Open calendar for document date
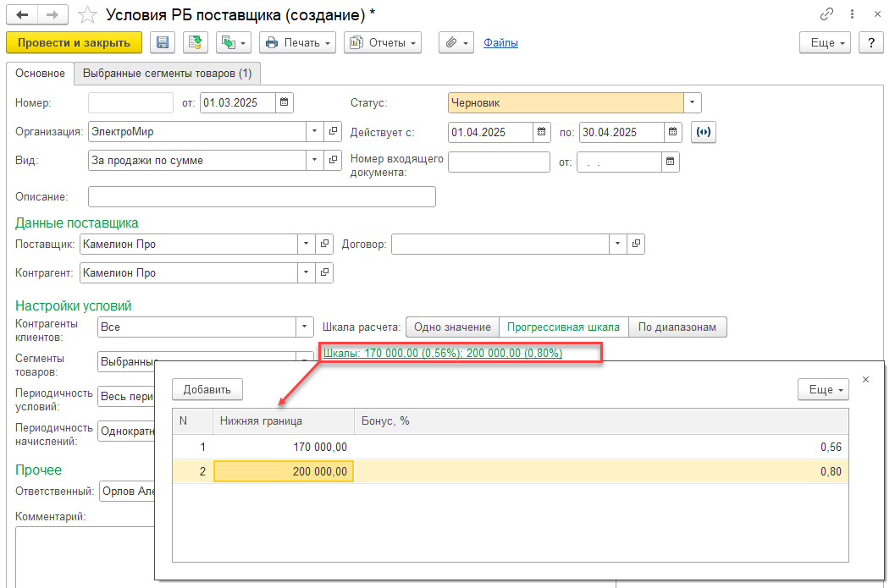The height and width of the screenshot is (588, 895). [x=285, y=103]
